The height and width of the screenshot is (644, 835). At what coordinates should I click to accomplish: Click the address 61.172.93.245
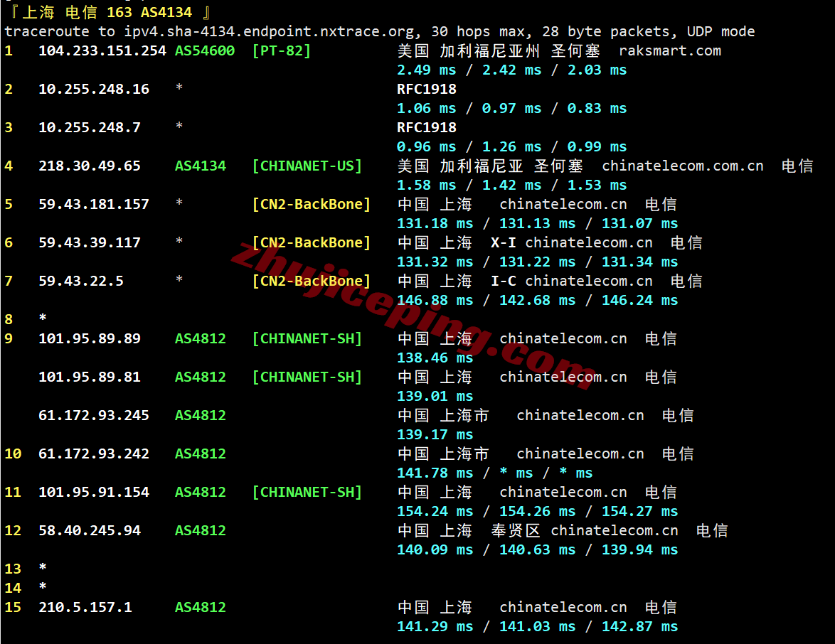pos(93,415)
